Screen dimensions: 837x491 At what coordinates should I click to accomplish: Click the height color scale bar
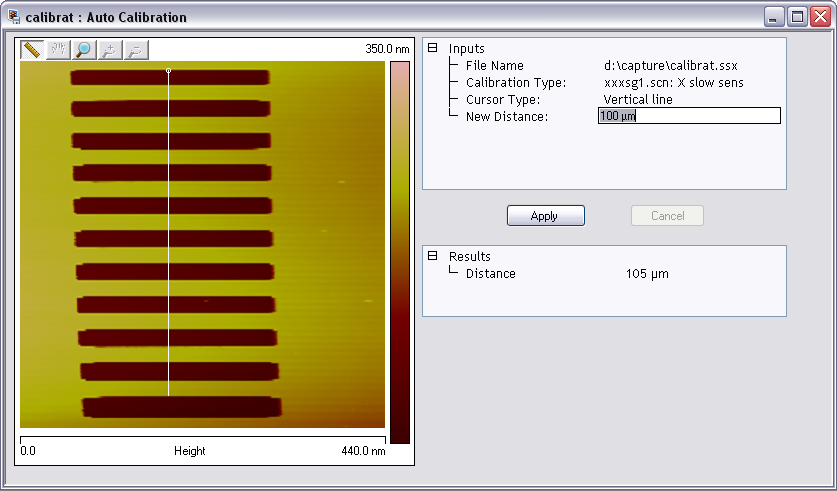[x=399, y=250]
